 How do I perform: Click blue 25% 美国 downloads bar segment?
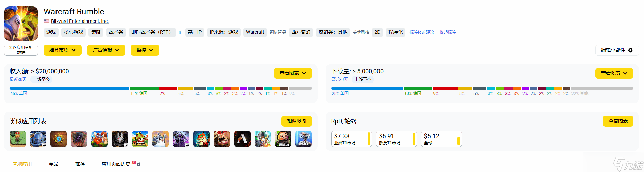pos(367,88)
